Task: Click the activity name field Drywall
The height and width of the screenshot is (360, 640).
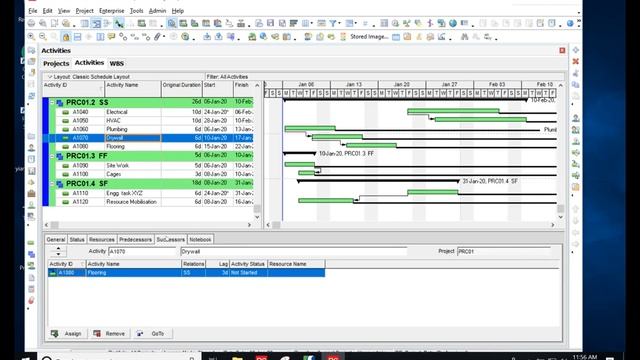Action: (x=293, y=252)
